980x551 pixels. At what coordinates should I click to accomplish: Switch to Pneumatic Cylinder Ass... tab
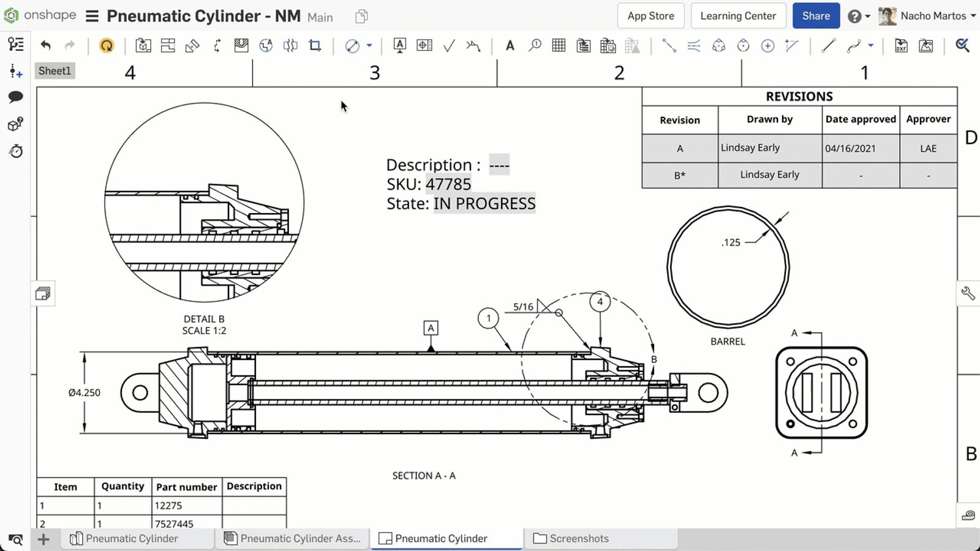click(293, 539)
